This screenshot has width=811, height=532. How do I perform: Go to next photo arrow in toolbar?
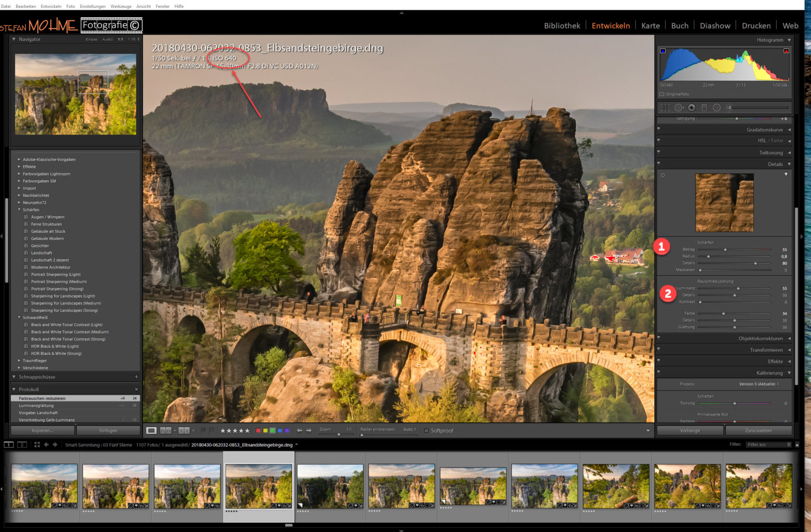(309, 431)
